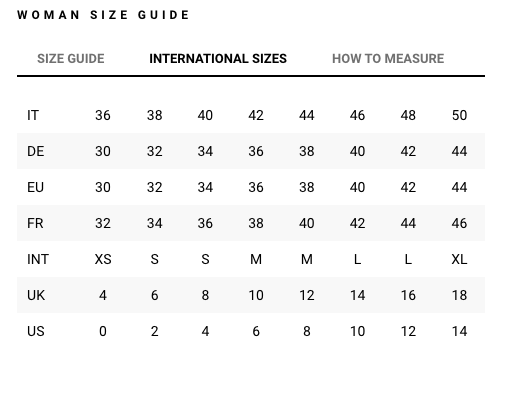Click the US row label
Image resolution: width=512 pixels, height=394 pixels.
coord(36,331)
